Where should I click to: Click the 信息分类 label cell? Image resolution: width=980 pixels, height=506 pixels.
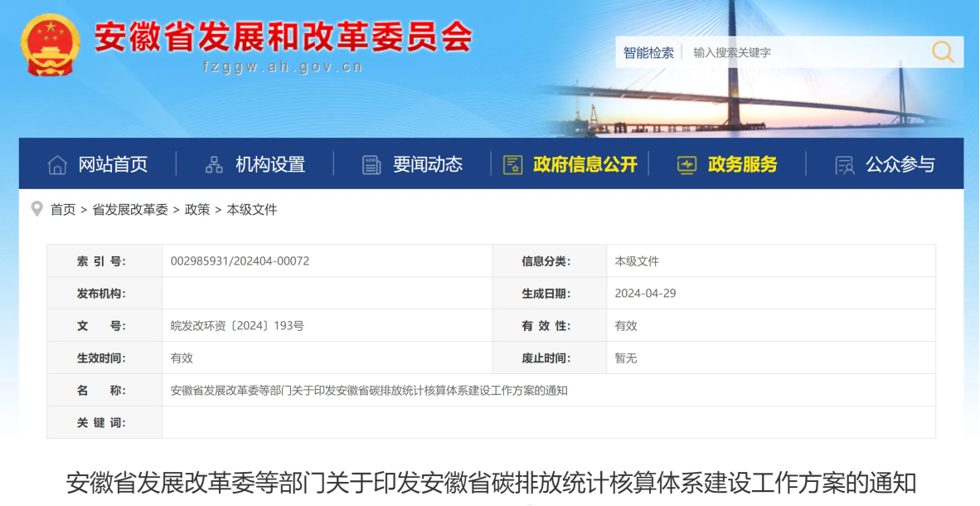pyautogui.click(x=550, y=260)
